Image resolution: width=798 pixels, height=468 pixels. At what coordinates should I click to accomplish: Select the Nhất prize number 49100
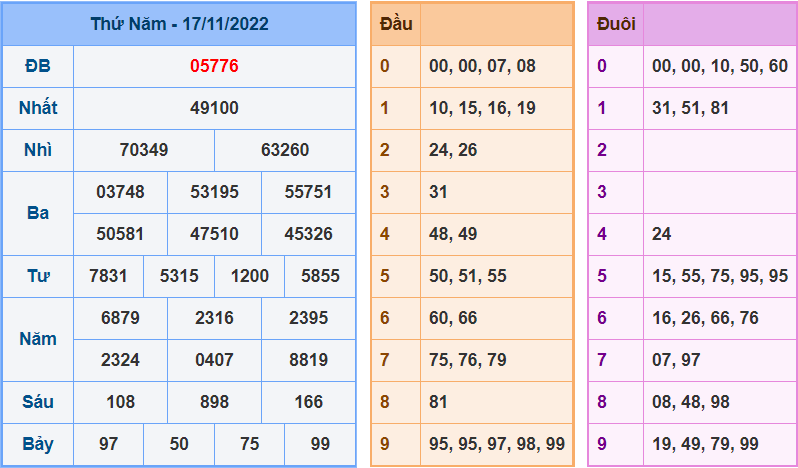214,108
